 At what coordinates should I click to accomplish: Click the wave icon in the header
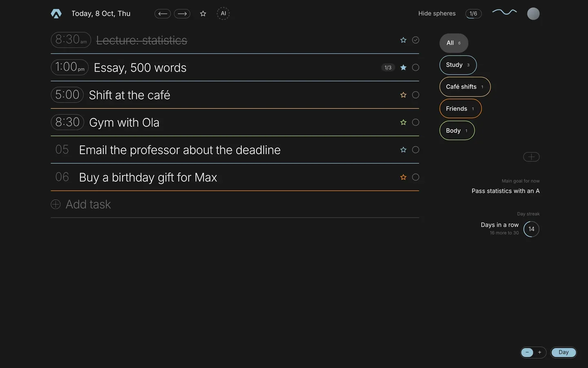click(x=504, y=12)
